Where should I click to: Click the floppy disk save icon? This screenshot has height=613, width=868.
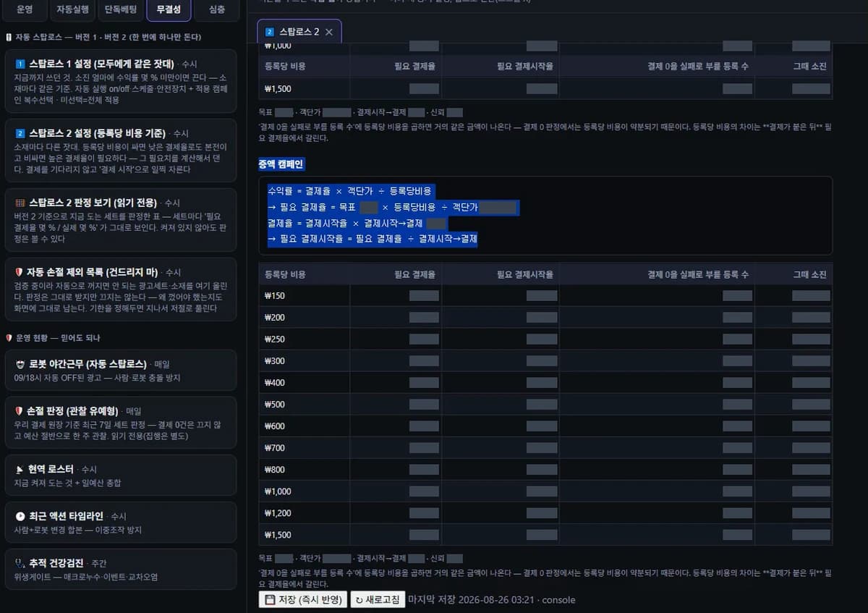(x=269, y=600)
